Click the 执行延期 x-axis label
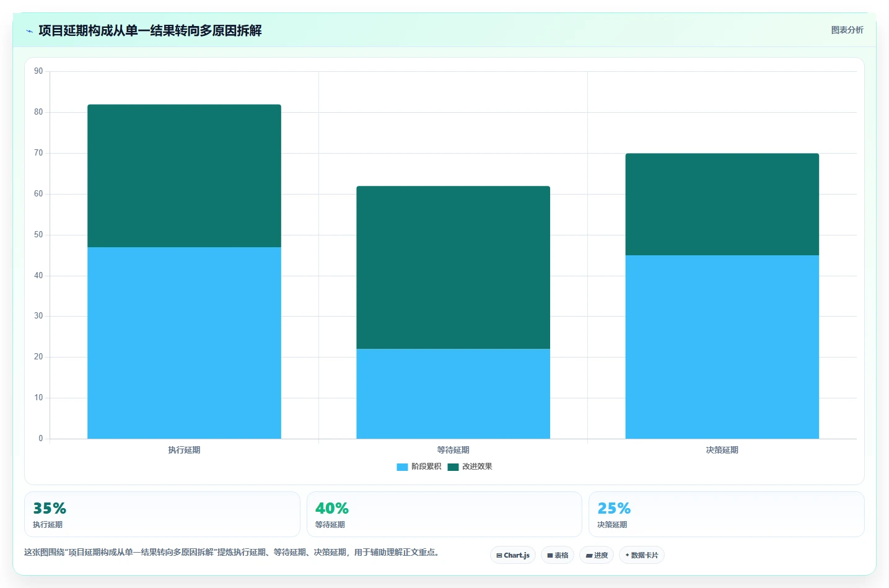This screenshot has width=889, height=588. click(x=184, y=450)
